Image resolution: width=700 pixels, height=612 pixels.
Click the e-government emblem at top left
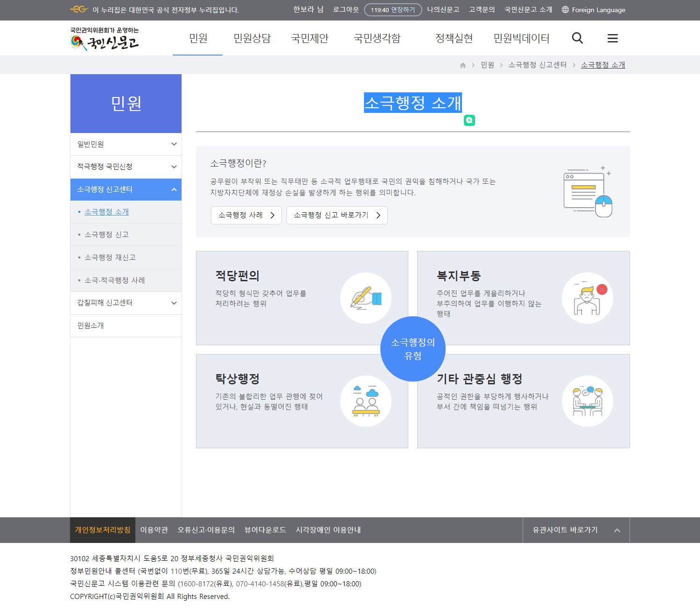pos(79,9)
